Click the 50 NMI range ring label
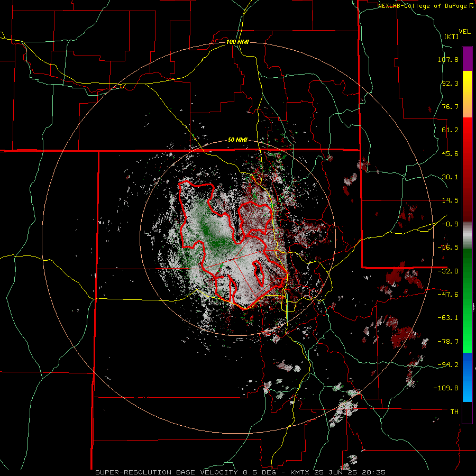Screen dimensions: 476x476 237,140
